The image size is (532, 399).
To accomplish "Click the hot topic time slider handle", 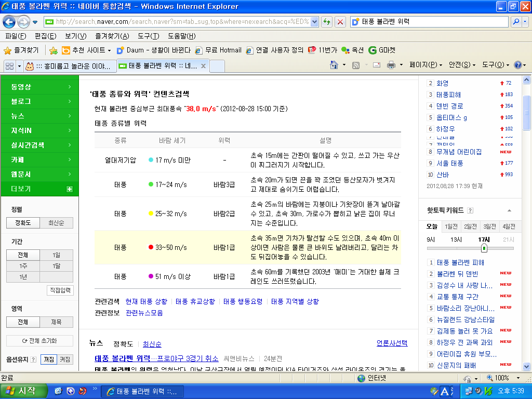I will 484,248.
